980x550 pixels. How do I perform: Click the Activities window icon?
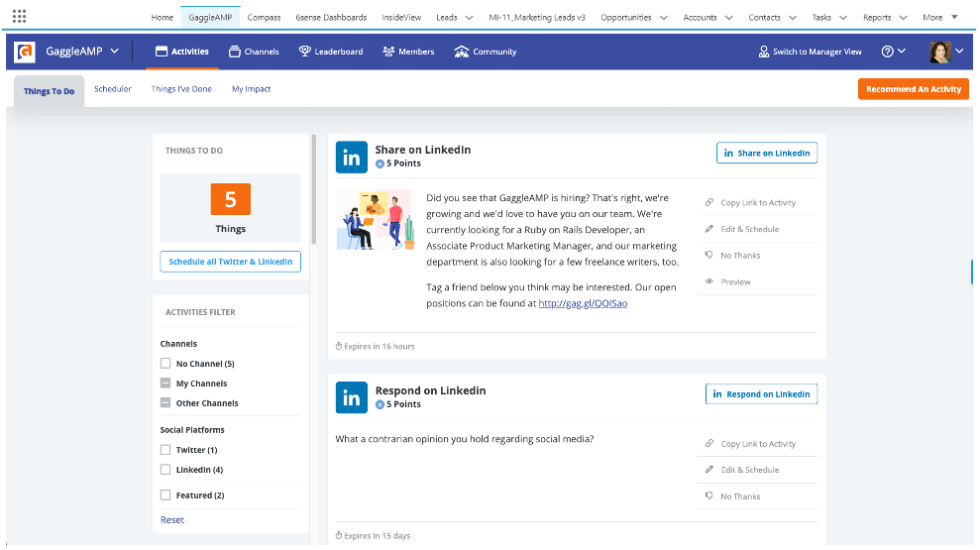(162, 52)
